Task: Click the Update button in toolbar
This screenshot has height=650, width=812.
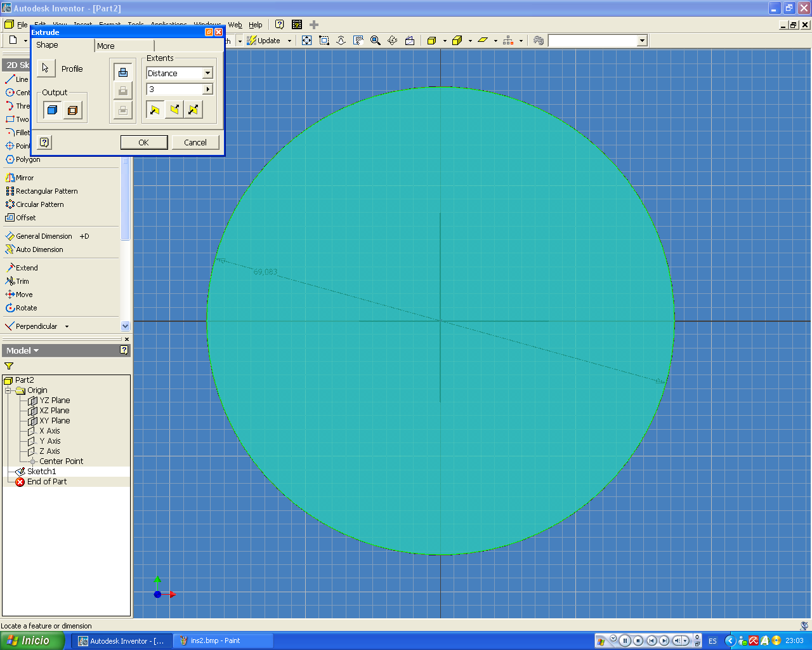Action: click(x=264, y=41)
